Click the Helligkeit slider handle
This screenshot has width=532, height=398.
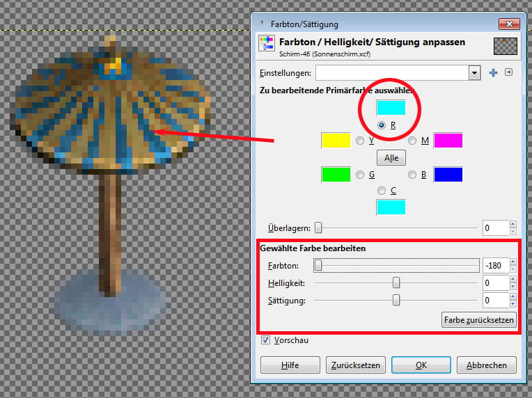click(396, 282)
